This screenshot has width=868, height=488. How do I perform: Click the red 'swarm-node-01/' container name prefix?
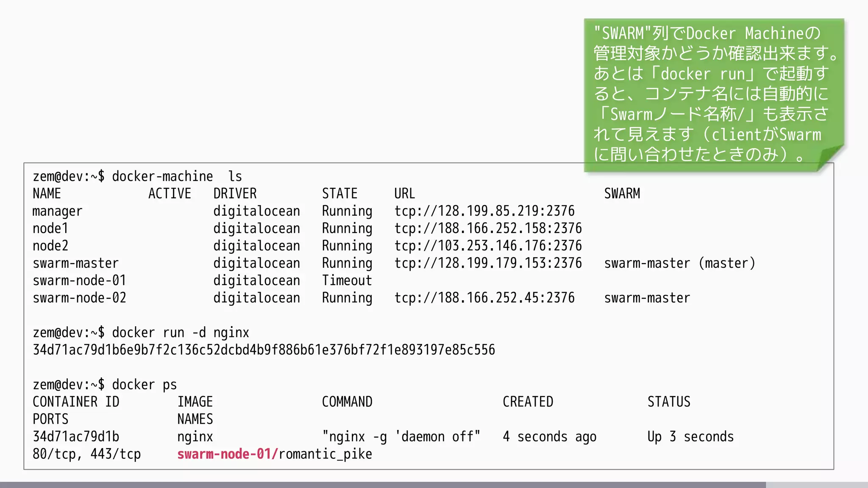click(x=228, y=454)
